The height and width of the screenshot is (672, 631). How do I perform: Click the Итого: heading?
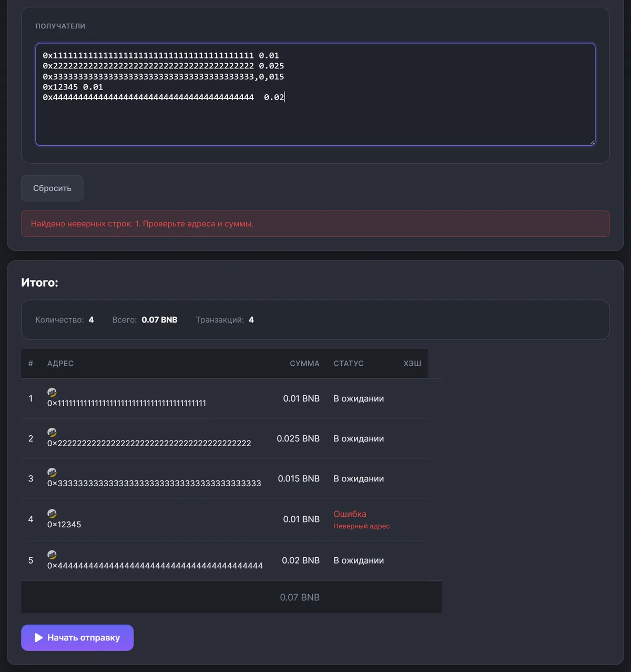click(39, 283)
